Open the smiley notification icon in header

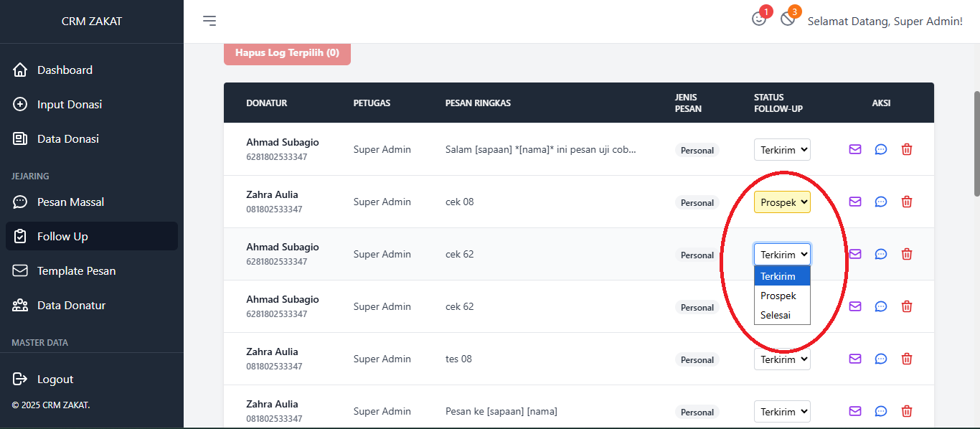tap(759, 19)
